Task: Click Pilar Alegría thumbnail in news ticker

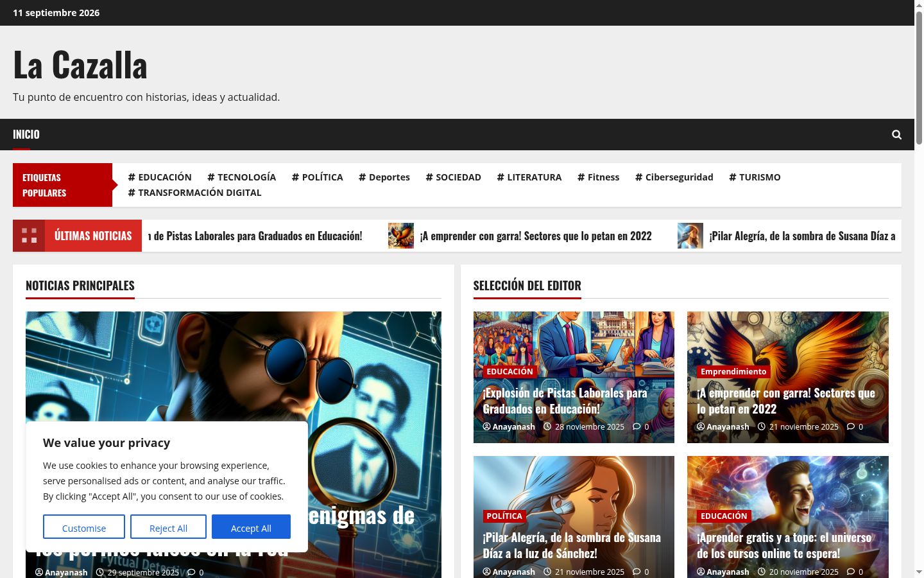Action: click(x=690, y=236)
